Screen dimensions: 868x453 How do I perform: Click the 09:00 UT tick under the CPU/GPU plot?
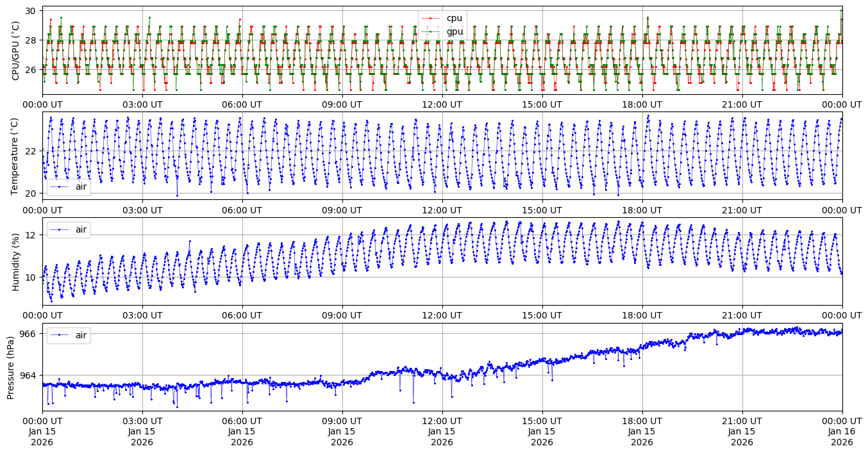[x=342, y=104]
